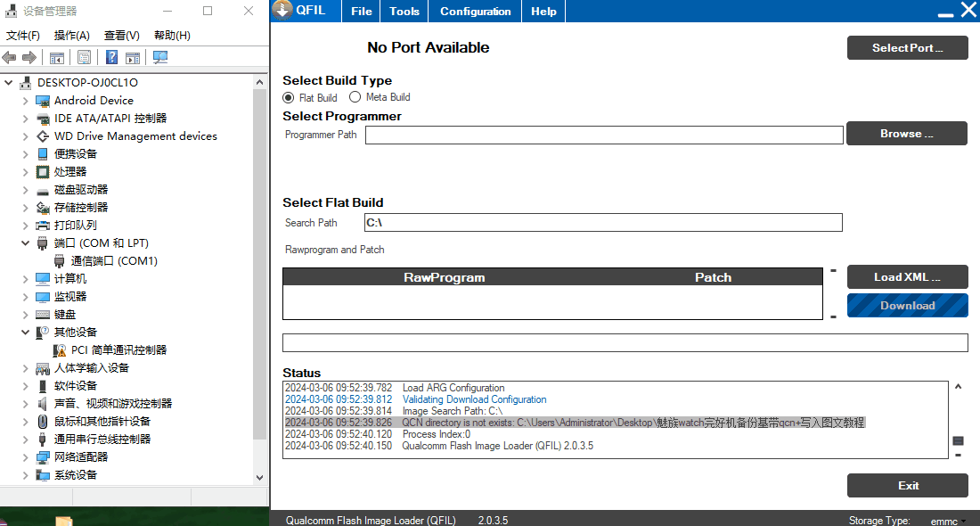This screenshot has height=526, width=980.
Task: Click the RawProgram column header
Action: [x=445, y=277]
